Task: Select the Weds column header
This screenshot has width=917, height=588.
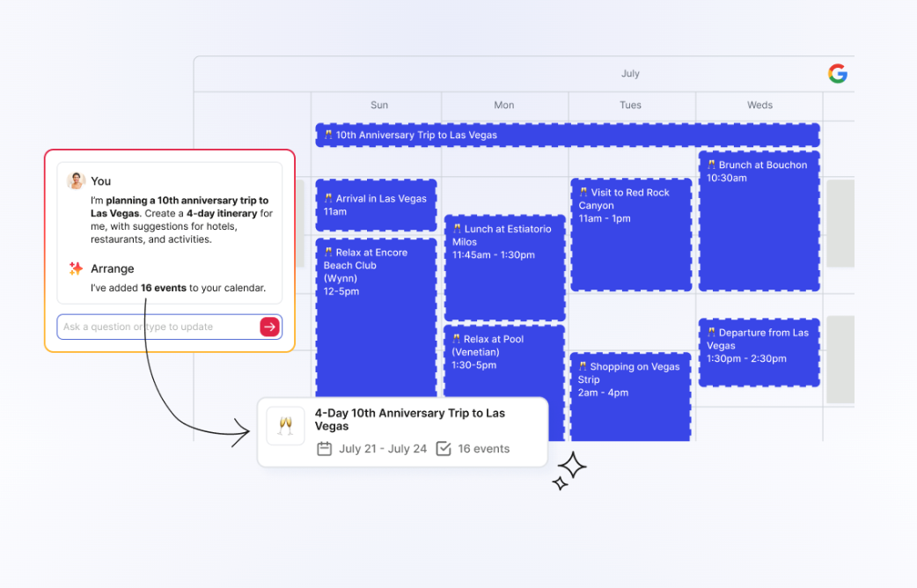Action: pos(759,106)
